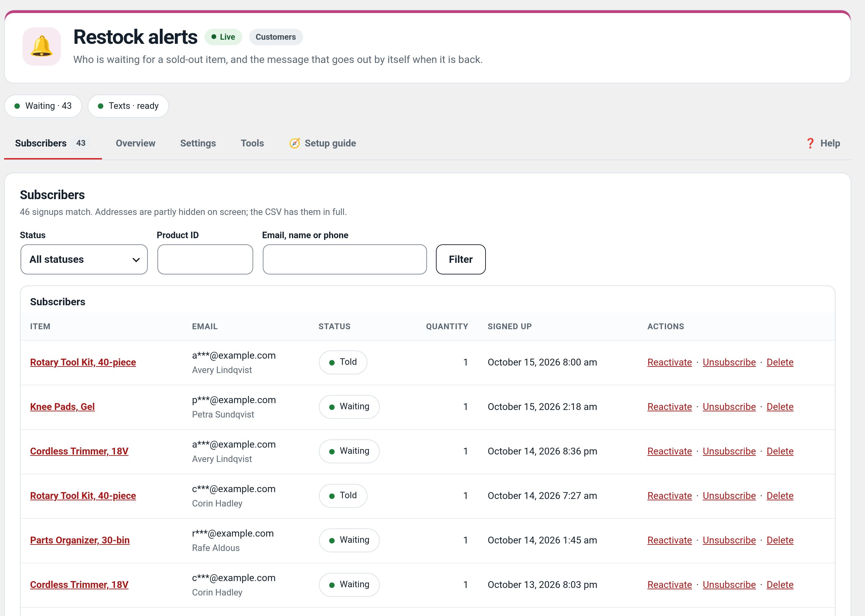Focus the Product ID input field
This screenshot has width=865, height=616.
[x=205, y=259]
